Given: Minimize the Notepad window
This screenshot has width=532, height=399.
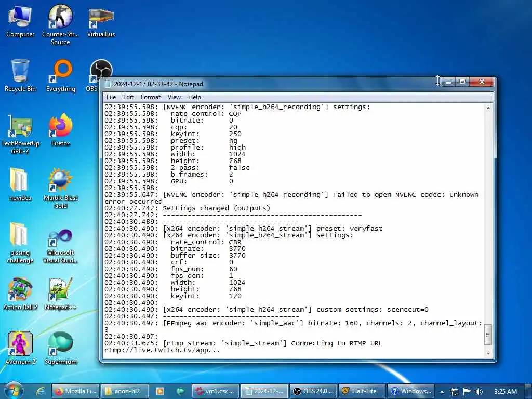Looking at the screenshot, I should [449, 82].
